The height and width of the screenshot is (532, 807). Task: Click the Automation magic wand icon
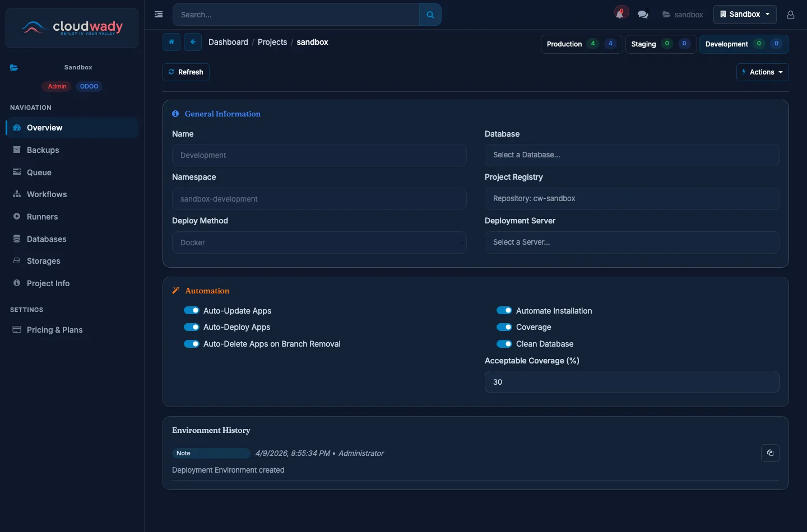[175, 291]
